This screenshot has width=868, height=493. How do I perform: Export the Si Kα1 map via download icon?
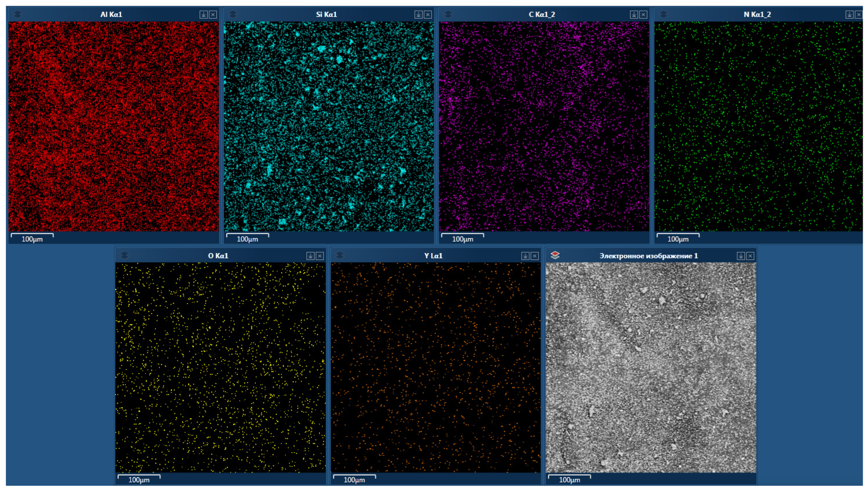(x=418, y=14)
